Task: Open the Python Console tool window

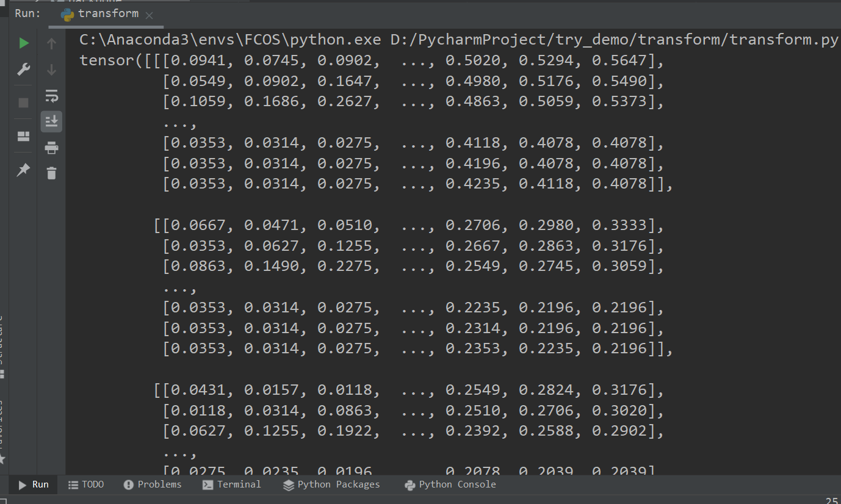Action: pyautogui.click(x=450, y=484)
